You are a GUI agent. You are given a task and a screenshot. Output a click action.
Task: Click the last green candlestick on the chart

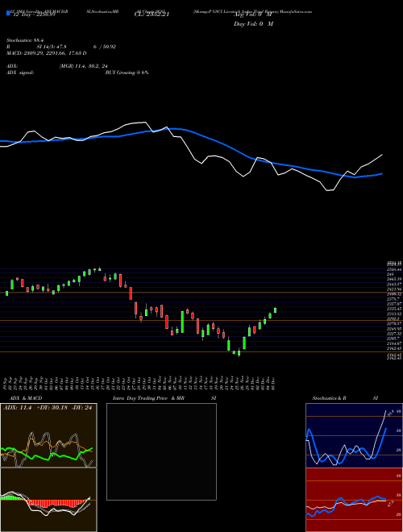275,310
